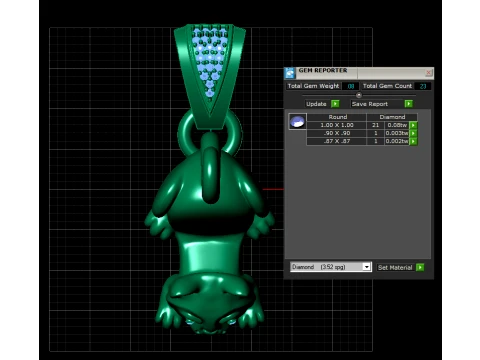Click the Save Report button
Viewport: 480px width, 360px height.
click(x=377, y=104)
